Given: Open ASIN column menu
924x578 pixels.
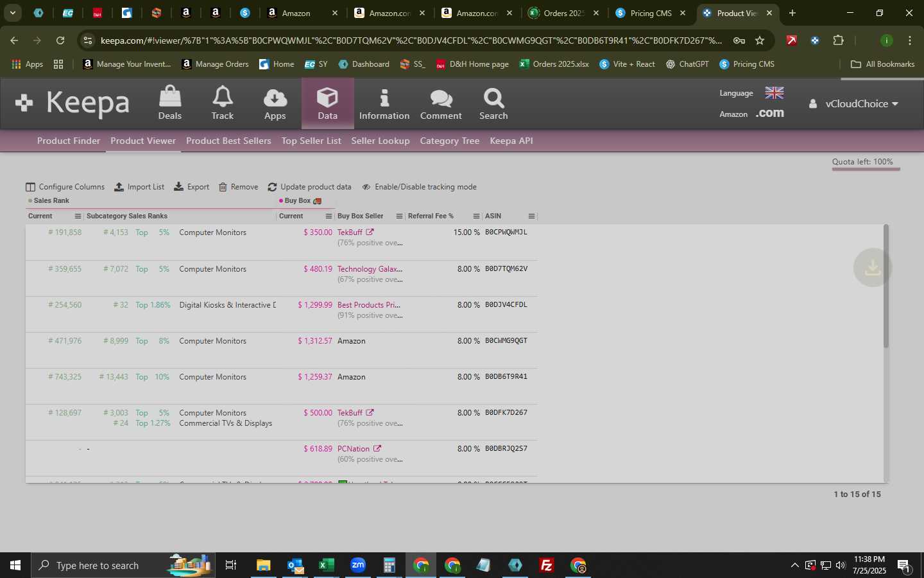Looking at the screenshot, I should point(531,216).
